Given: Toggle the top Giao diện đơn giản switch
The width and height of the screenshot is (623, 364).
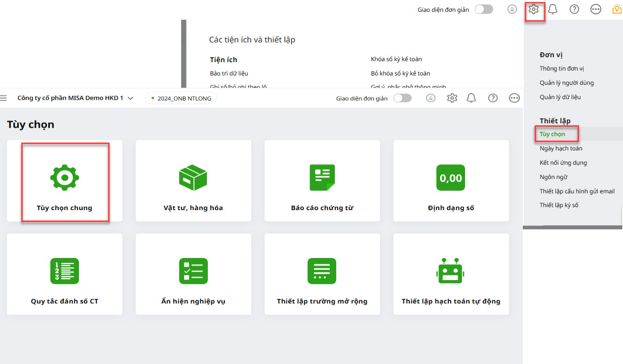Looking at the screenshot, I should pos(484,9).
